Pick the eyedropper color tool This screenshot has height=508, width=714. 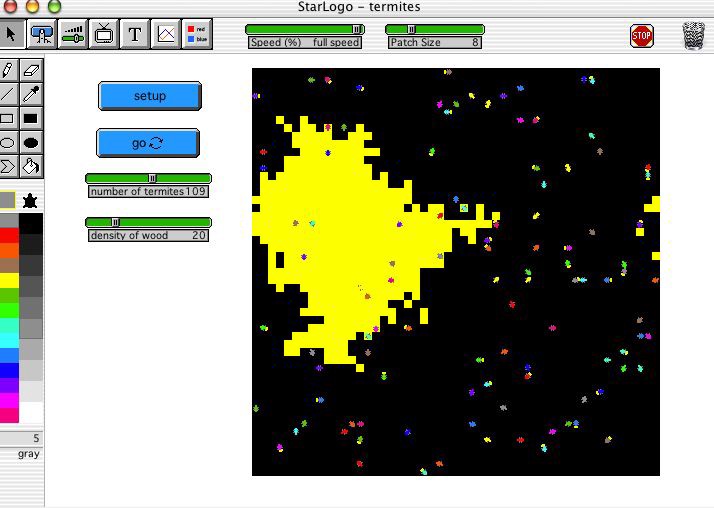31,95
